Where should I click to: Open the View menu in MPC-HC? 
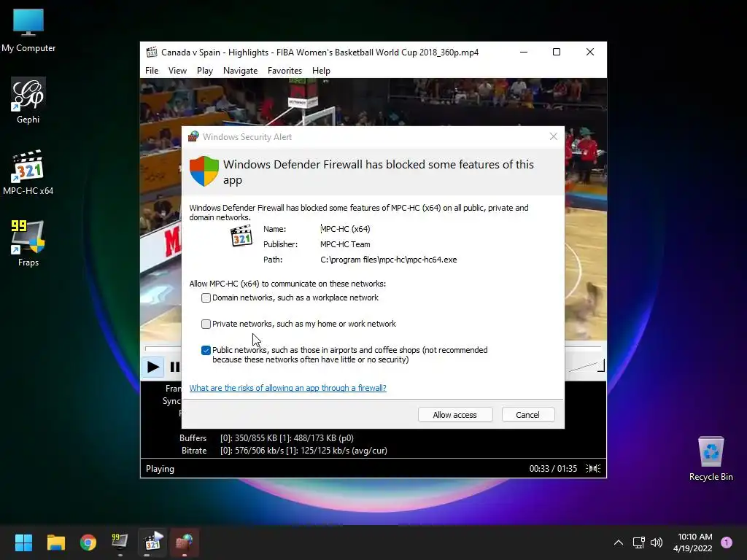[177, 71]
